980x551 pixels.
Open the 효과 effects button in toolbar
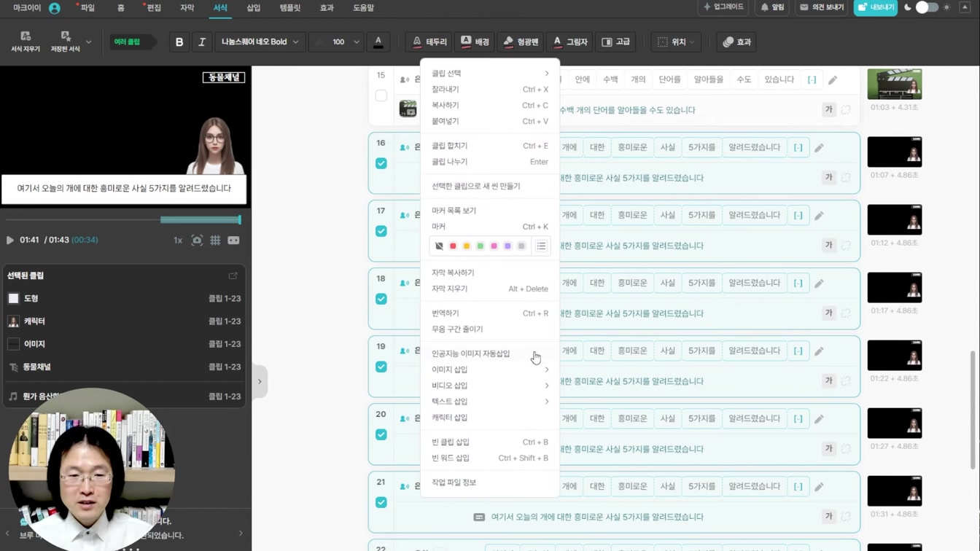(x=736, y=42)
